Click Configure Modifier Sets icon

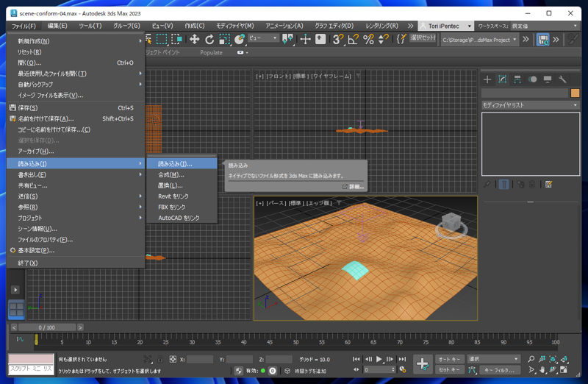[548, 185]
